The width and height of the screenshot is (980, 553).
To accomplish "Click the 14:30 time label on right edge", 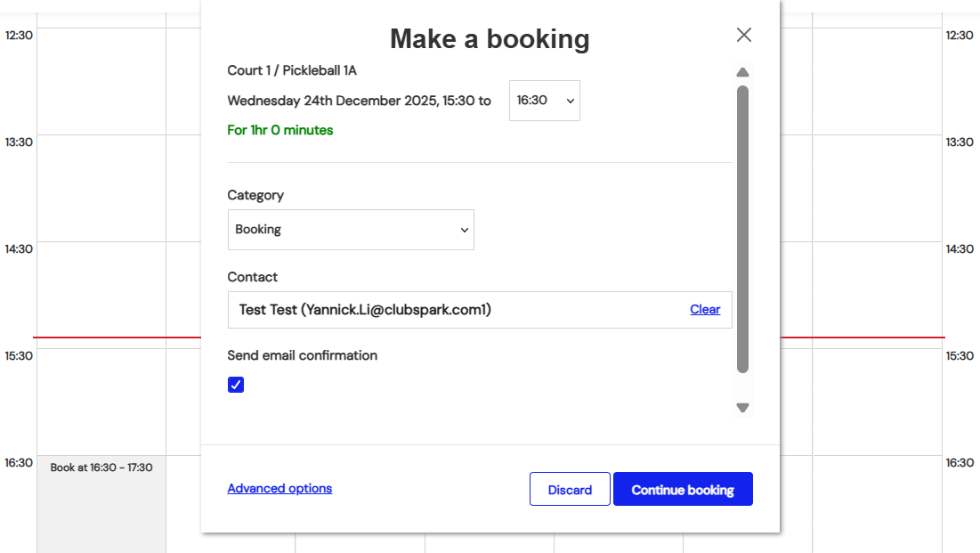I will (x=960, y=249).
